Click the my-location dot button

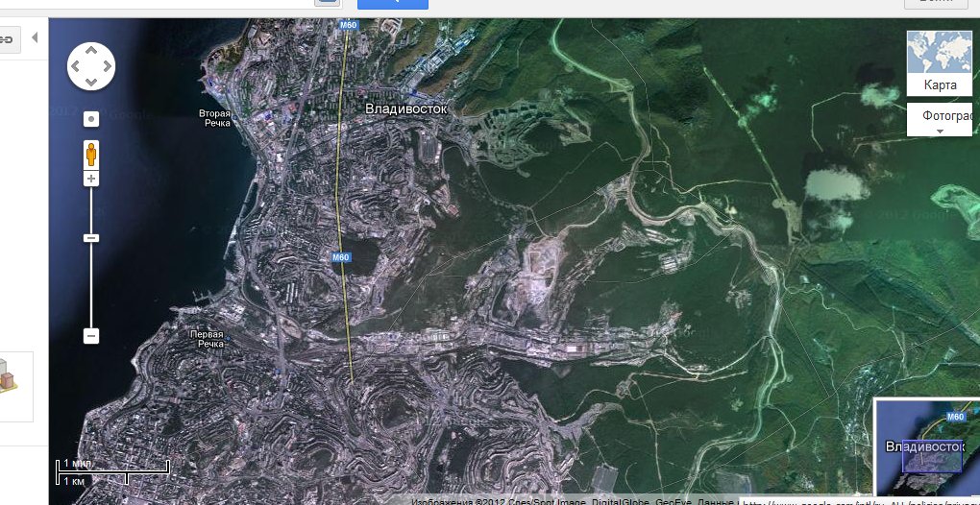[x=91, y=120]
